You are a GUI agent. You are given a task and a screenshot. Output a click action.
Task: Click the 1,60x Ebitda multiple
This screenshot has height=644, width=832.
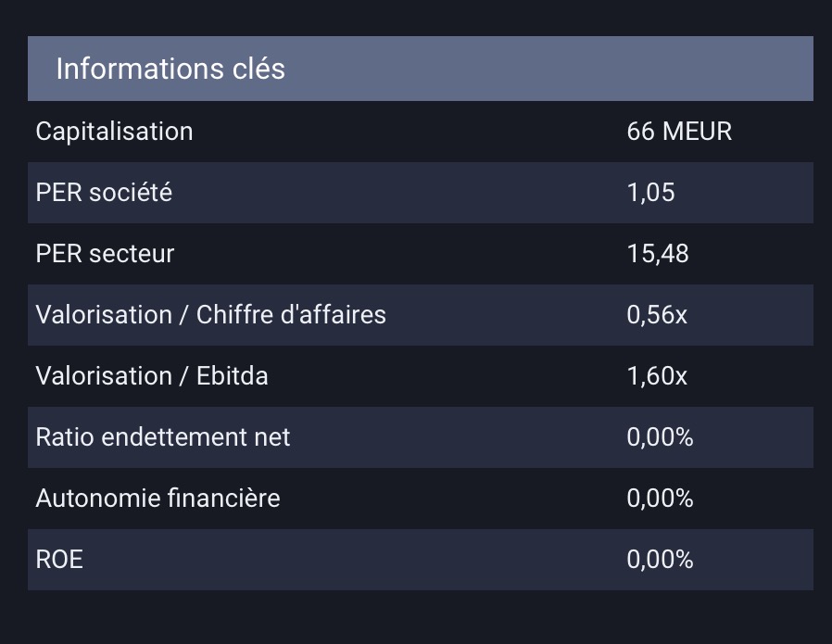click(657, 376)
